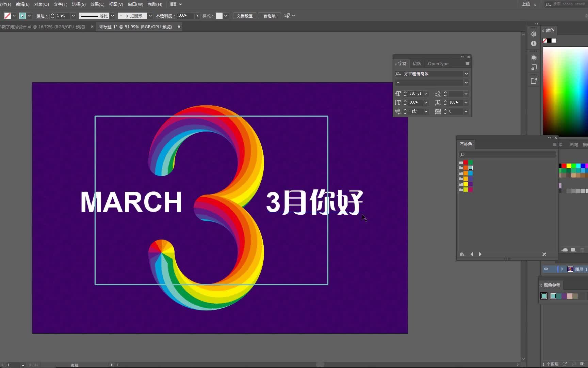
Task: Open the 效果(C) menu
Action: [97, 4]
